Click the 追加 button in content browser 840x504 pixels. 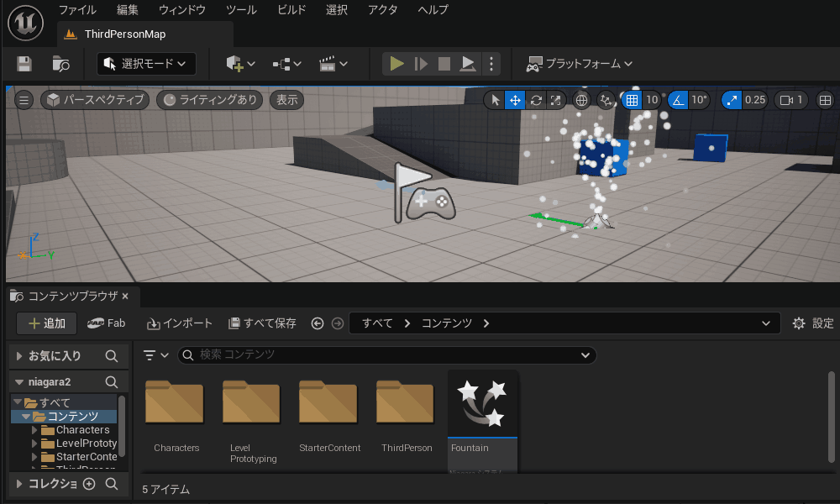pos(47,323)
